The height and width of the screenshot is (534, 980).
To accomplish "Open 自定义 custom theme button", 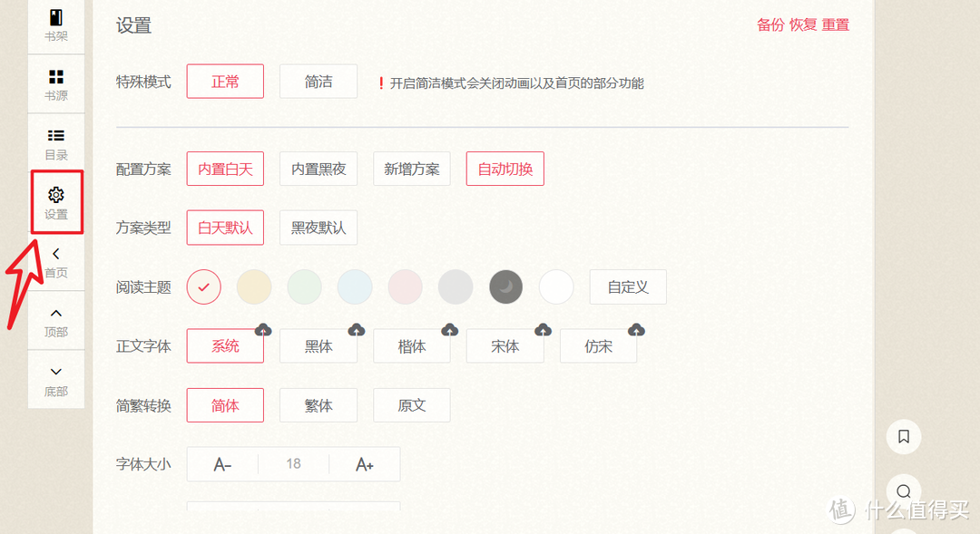I will click(628, 286).
